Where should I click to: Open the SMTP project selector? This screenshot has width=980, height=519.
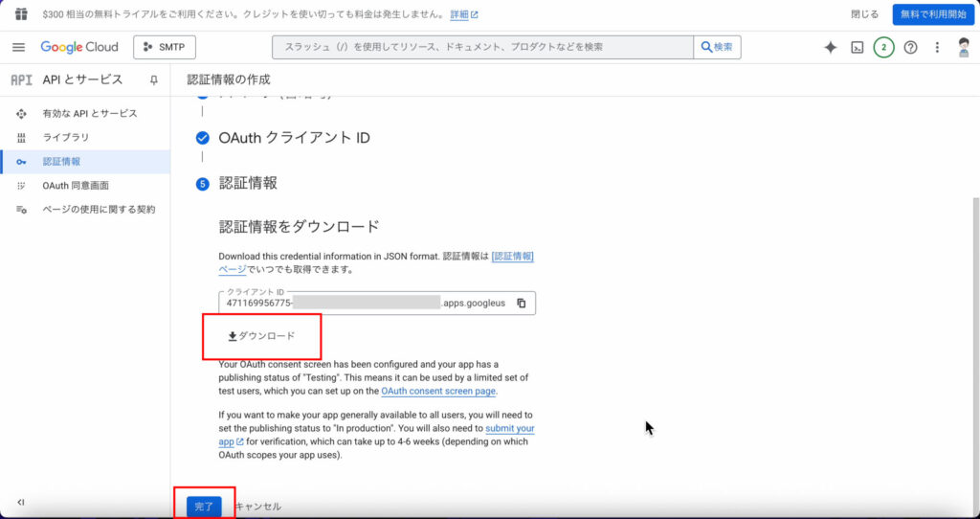point(165,47)
